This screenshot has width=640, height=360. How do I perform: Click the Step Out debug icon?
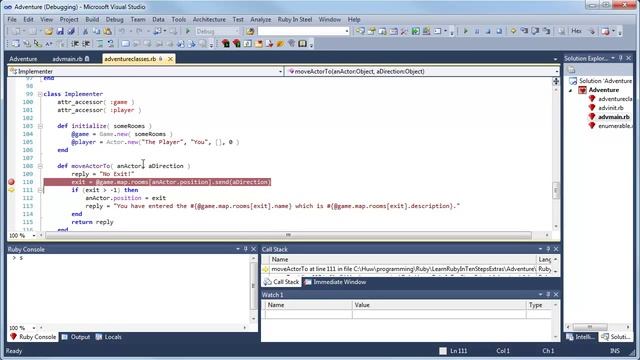click(x=547, y=31)
